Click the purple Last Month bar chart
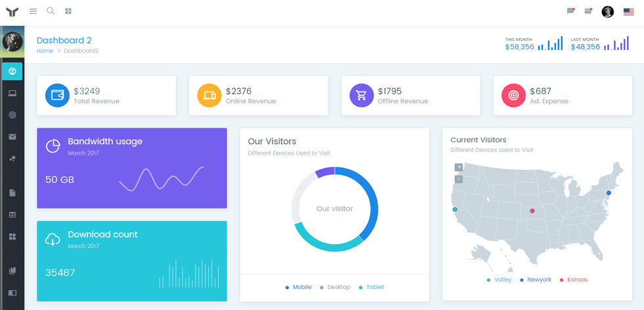The height and width of the screenshot is (310, 644). (x=616, y=43)
